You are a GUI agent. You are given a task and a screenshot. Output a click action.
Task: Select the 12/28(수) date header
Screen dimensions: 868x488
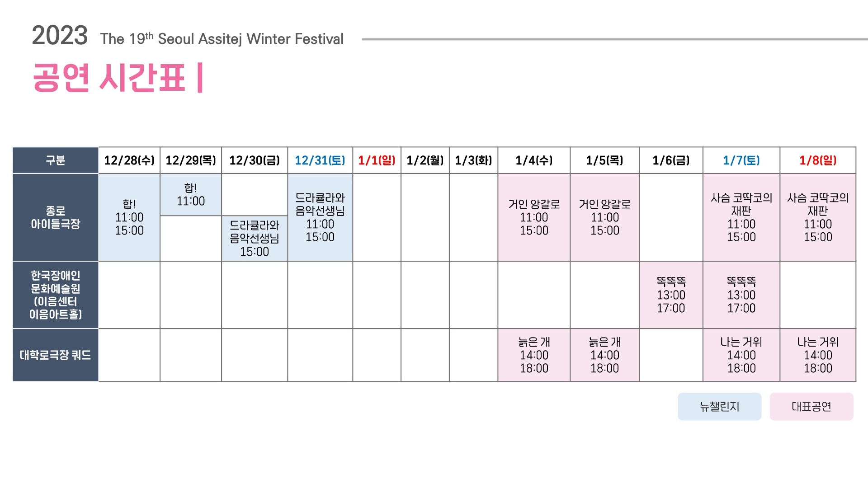point(129,160)
